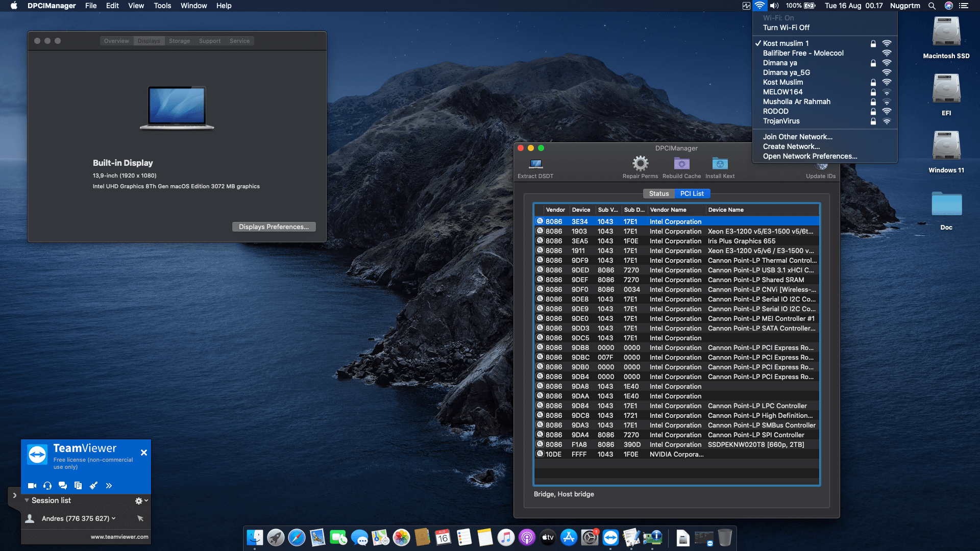Expand Andres (776 375 627) session dropdown
This screenshot has width=980, height=551.
point(114,518)
